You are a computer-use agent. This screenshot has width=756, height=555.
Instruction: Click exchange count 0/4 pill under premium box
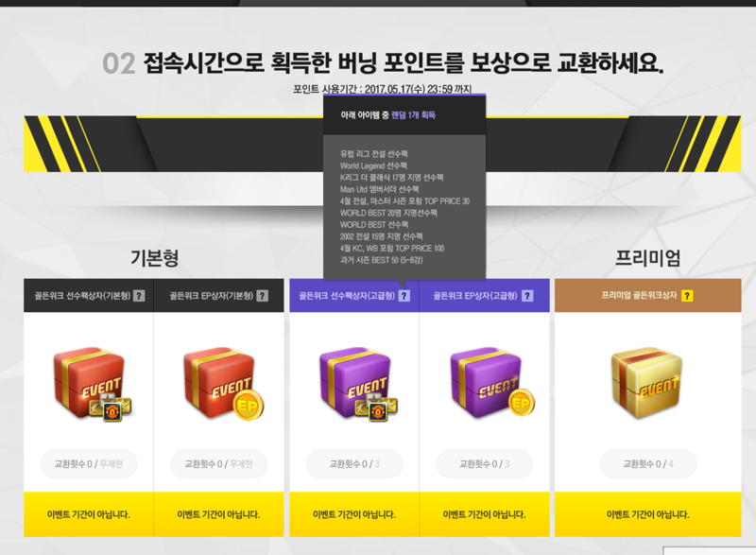648,464
